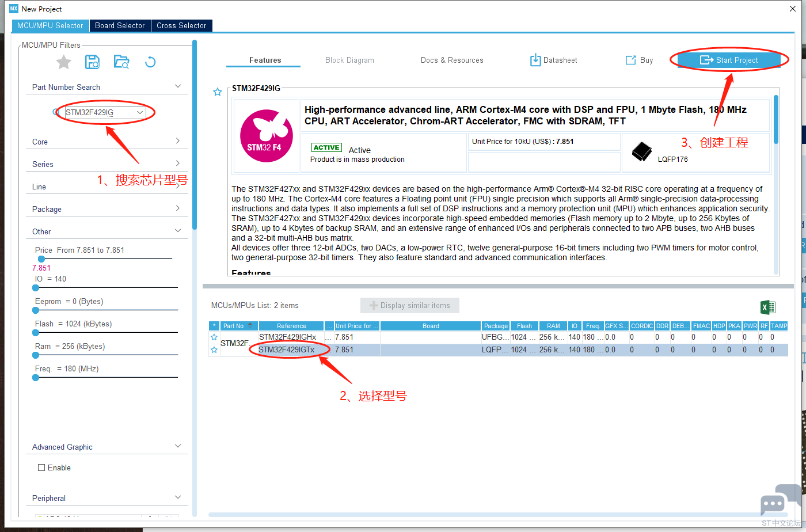
Task: Switch to the MCU/MPU Selector tab
Action: click(x=50, y=25)
